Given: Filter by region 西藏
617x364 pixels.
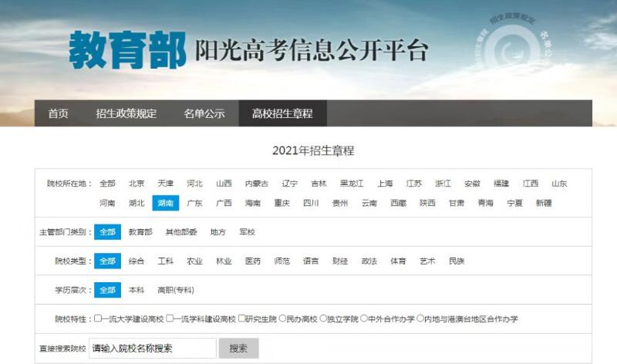Looking at the screenshot, I should [x=398, y=203].
